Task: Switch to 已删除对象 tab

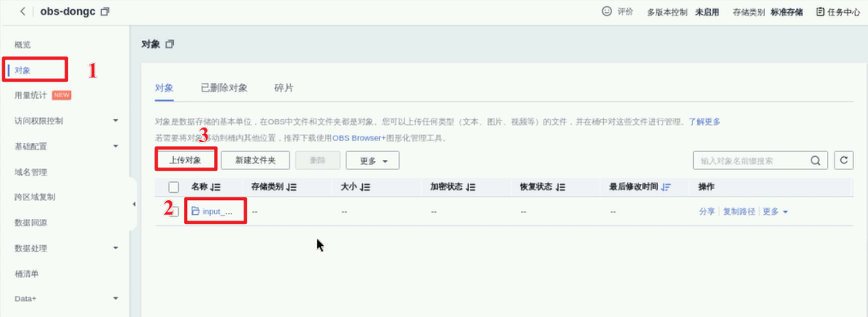Action: point(224,88)
